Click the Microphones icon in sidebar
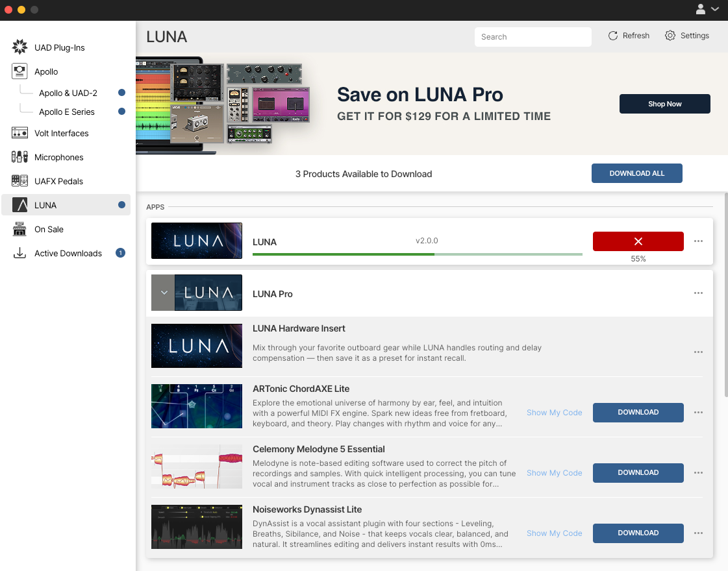Viewport: 728px width, 571px height. tap(19, 157)
